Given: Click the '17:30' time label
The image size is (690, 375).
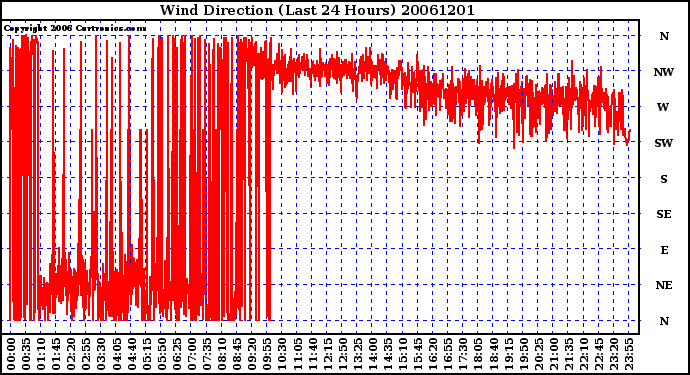Looking at the screenshot, I should point(463,354).
